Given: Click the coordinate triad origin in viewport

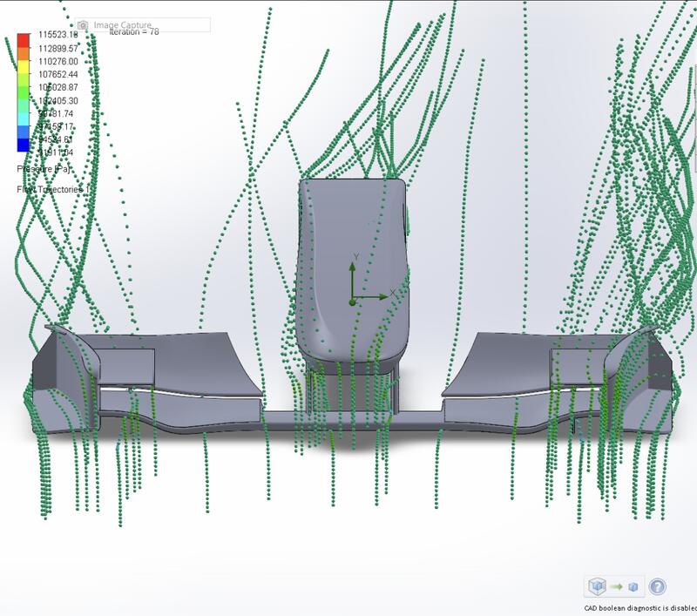Looking at the screenshot, I should 353,302.
